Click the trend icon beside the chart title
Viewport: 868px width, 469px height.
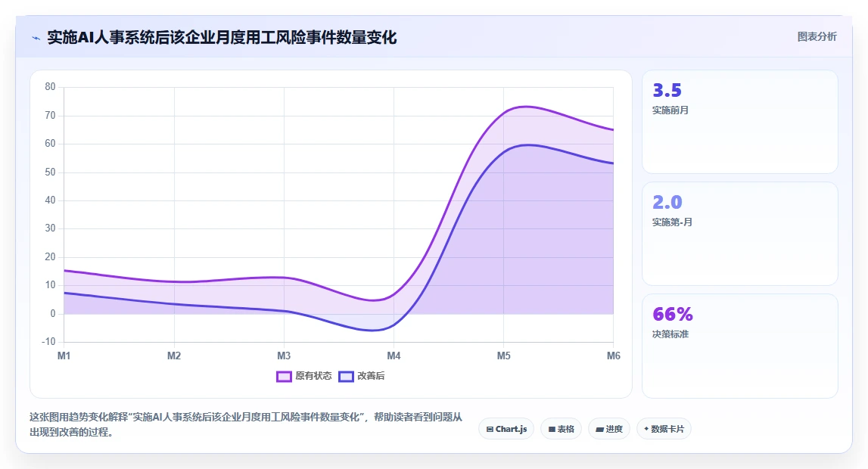click(36, 38)
